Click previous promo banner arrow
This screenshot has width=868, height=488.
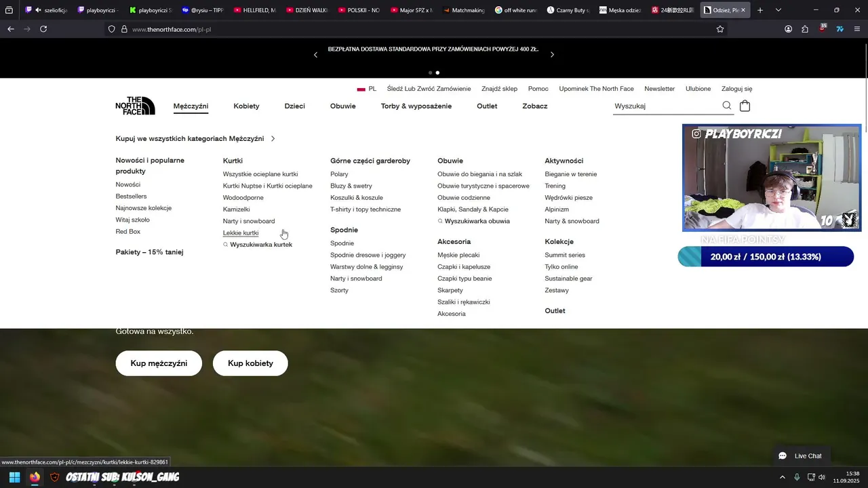click(315, 55)
